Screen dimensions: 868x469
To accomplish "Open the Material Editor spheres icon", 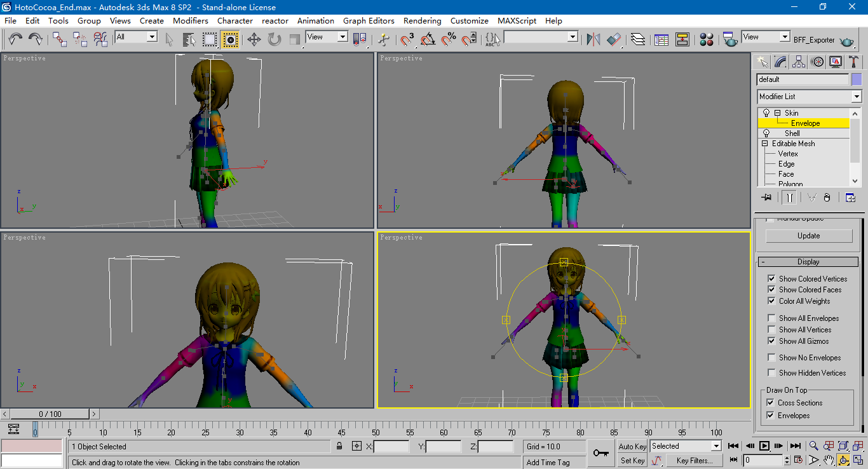I will tap(706, 40).
